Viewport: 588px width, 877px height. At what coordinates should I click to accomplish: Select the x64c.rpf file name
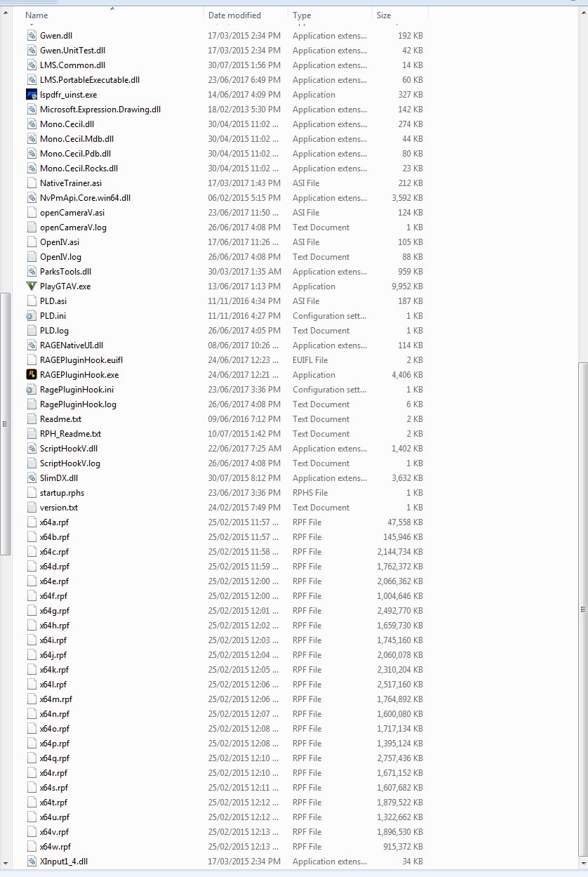point(55,551)
